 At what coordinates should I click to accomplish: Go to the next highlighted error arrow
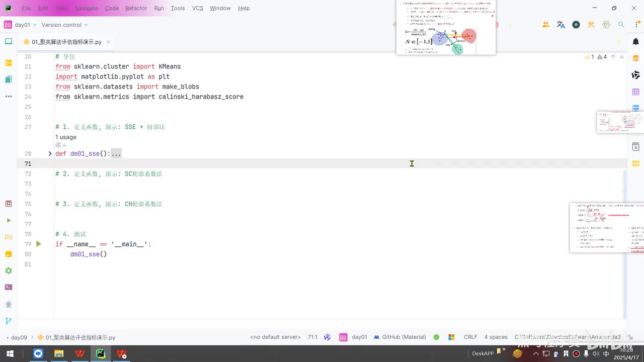(622, 57)
